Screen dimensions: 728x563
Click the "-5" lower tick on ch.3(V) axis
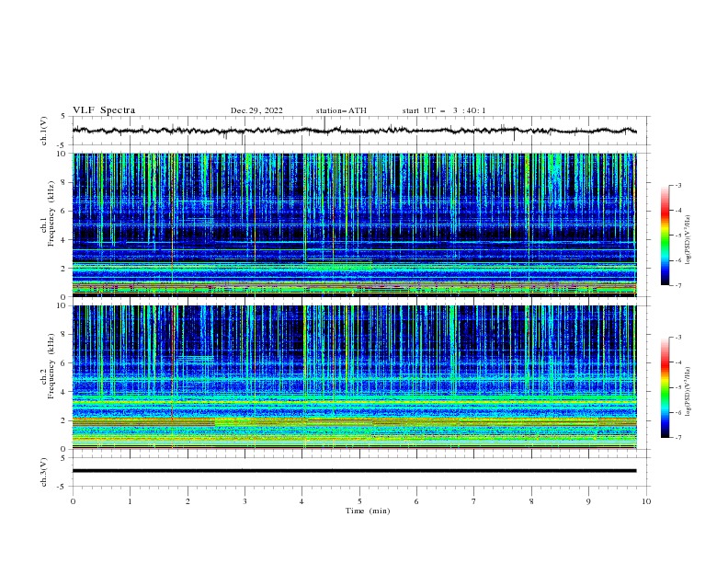[x=63, y=487]
